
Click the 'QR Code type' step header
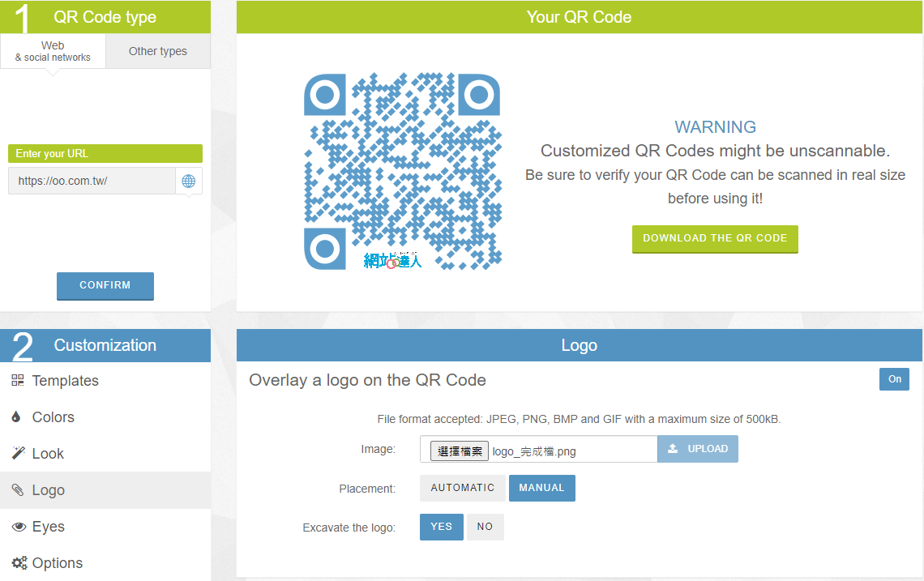pos(105,17)
